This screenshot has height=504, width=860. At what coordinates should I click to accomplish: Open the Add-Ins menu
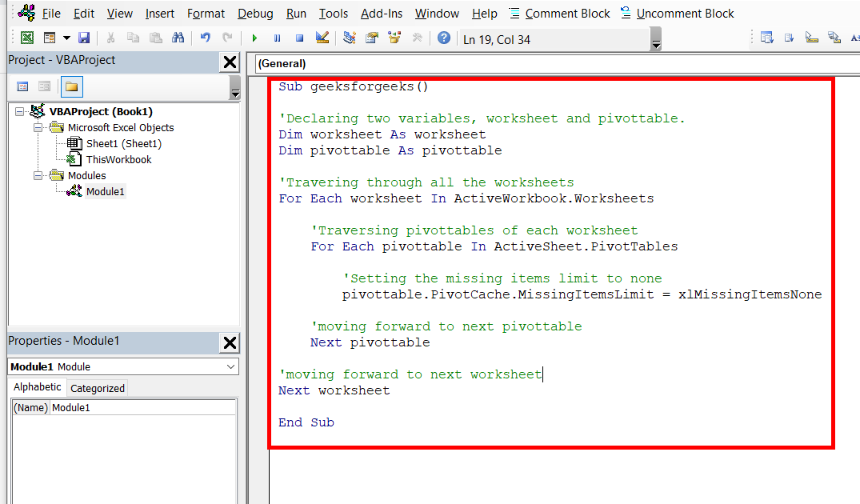pos(381,13)
